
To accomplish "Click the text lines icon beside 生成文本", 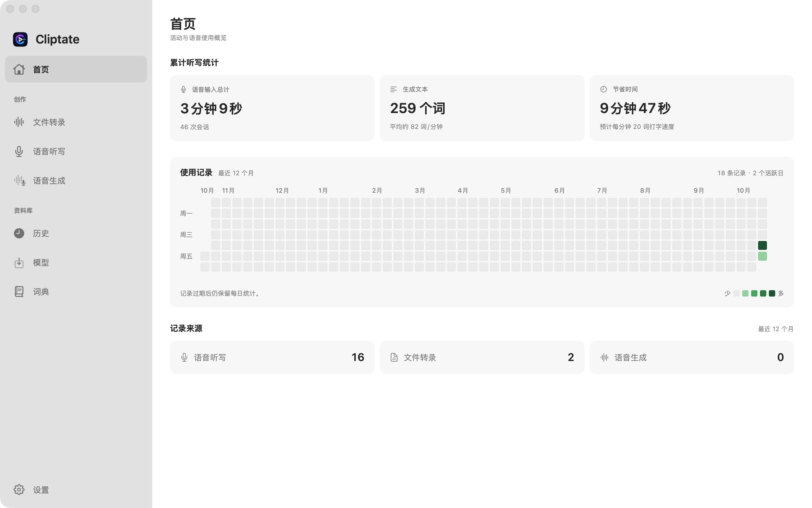I will click(x=393, y=89).
